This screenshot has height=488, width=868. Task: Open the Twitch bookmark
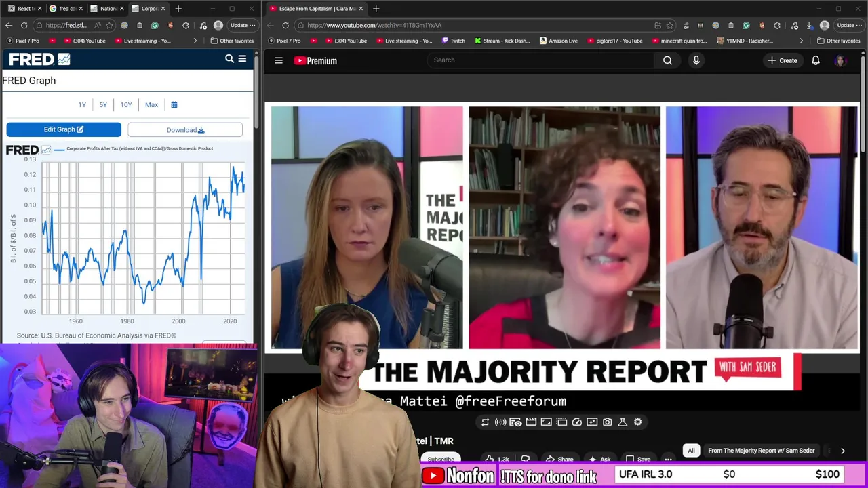coord(453,41)
